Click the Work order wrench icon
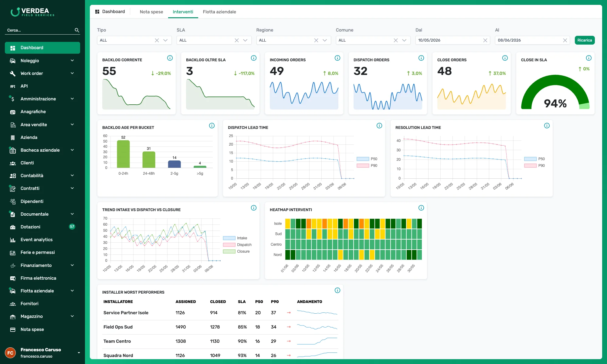607x364 pixels. pyautogui.click(x=13, y=73)
